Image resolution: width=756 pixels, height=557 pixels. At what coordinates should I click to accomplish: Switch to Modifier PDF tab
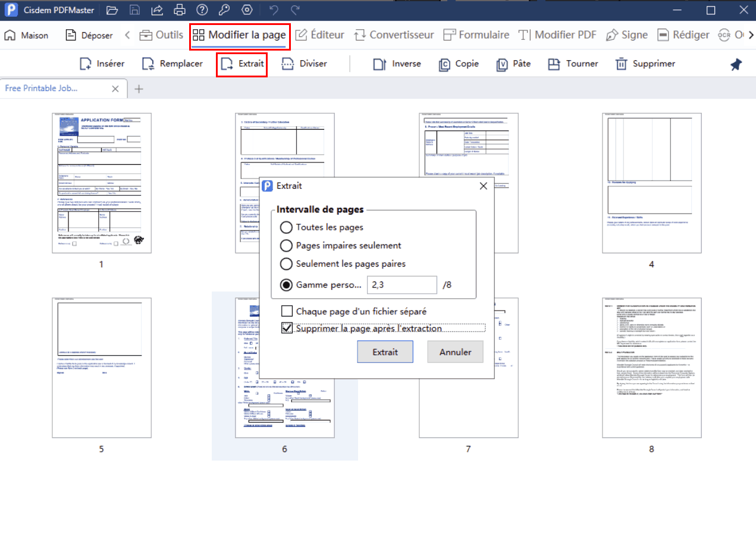tap(558, 35)
